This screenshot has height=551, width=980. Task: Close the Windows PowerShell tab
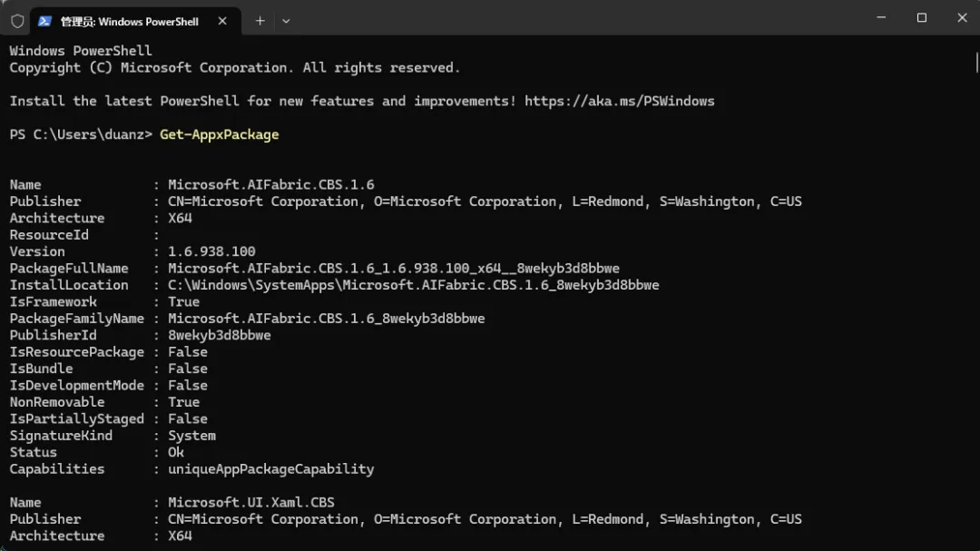tap(222, 21)
